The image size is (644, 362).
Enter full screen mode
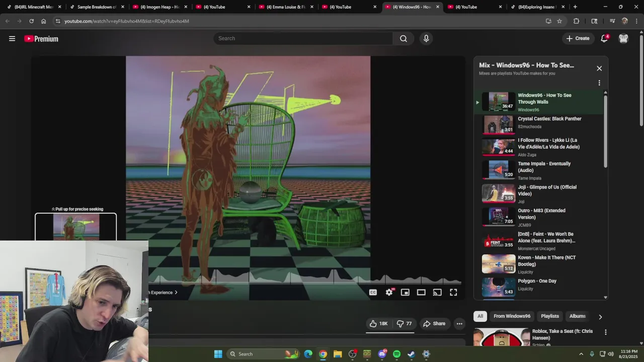click(453, 293)
